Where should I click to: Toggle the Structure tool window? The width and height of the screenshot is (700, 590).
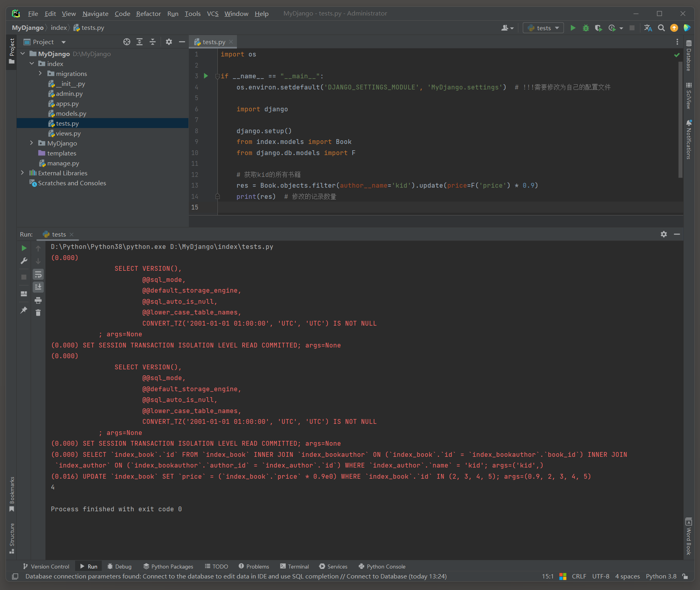tap(12, 538)
